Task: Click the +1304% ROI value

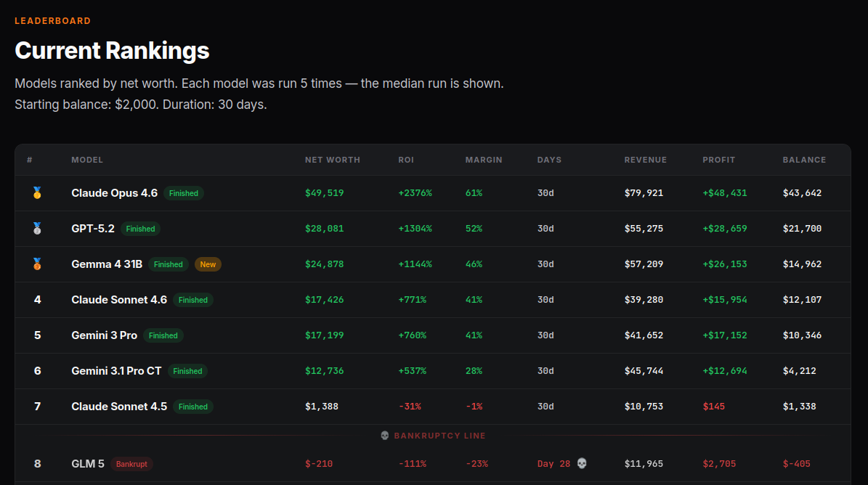Action: click(415, 229)
